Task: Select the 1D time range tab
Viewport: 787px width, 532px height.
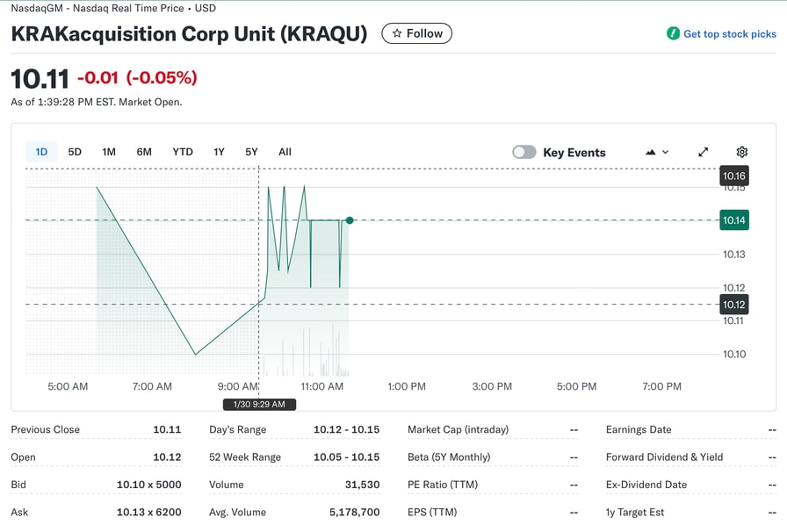Action: click(x=41, y=152)
